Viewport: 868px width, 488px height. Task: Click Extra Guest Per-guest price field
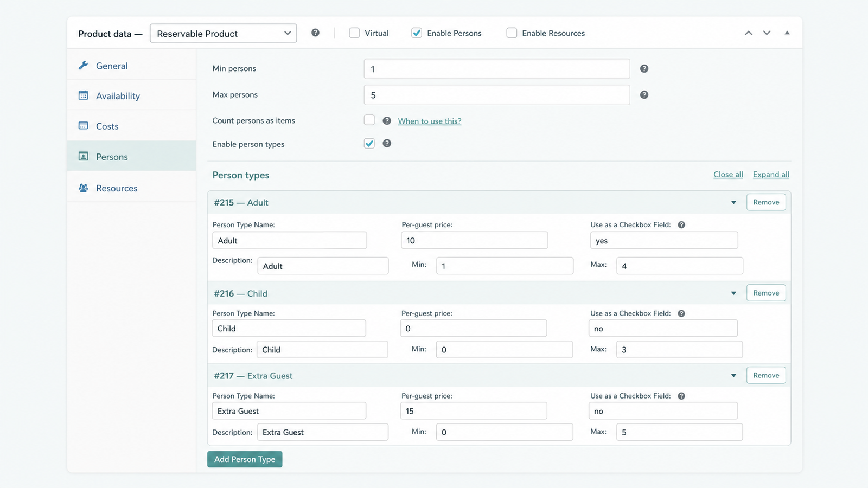(x=474, y=410)
